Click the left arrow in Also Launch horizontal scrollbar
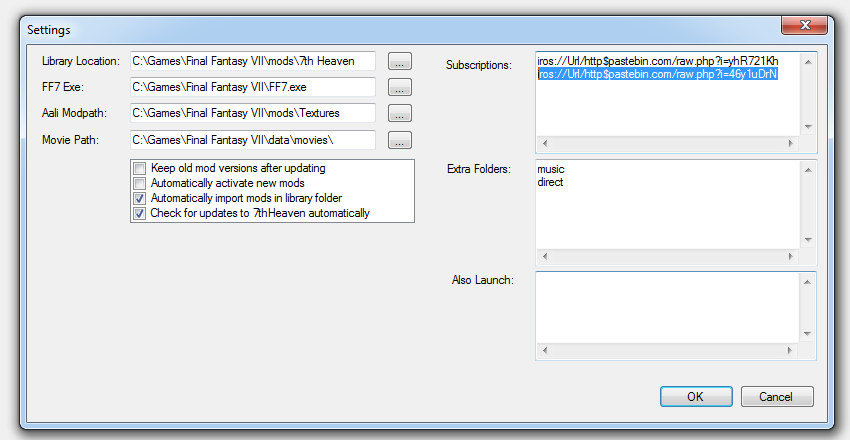This screenshot has height=440, width=850. click(x=545, y=351)
